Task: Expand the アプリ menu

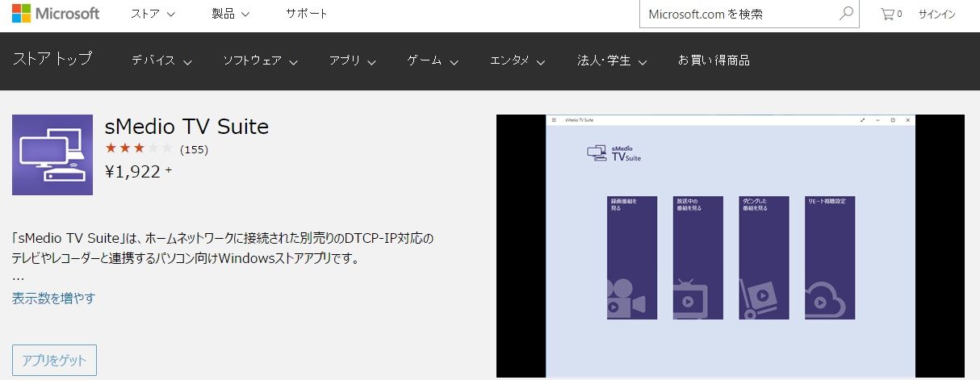Action: tap(353, 61)
